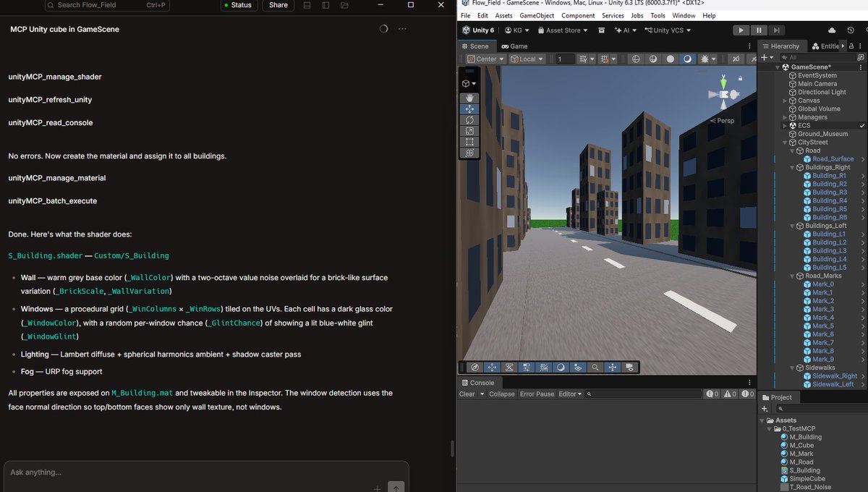
Task: Lock the Scene view gizmo rotation
Action: 740,78
